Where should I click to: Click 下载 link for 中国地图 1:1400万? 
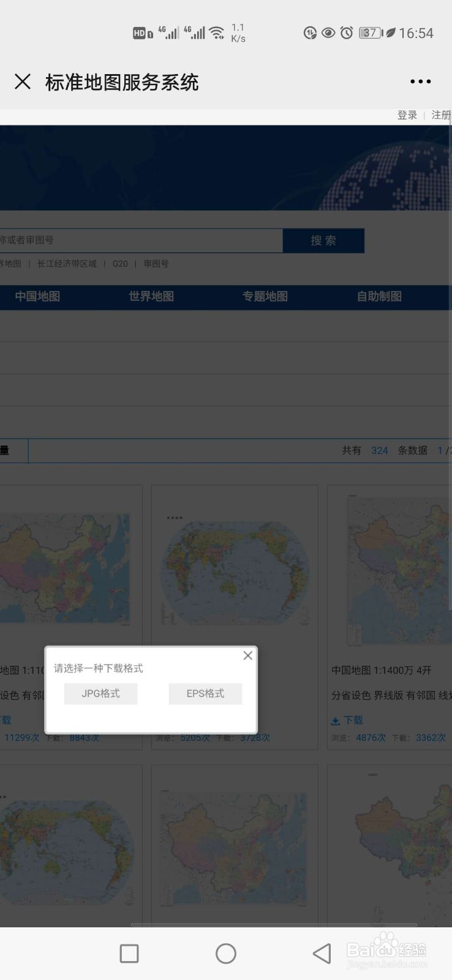[x=353, y=720]
